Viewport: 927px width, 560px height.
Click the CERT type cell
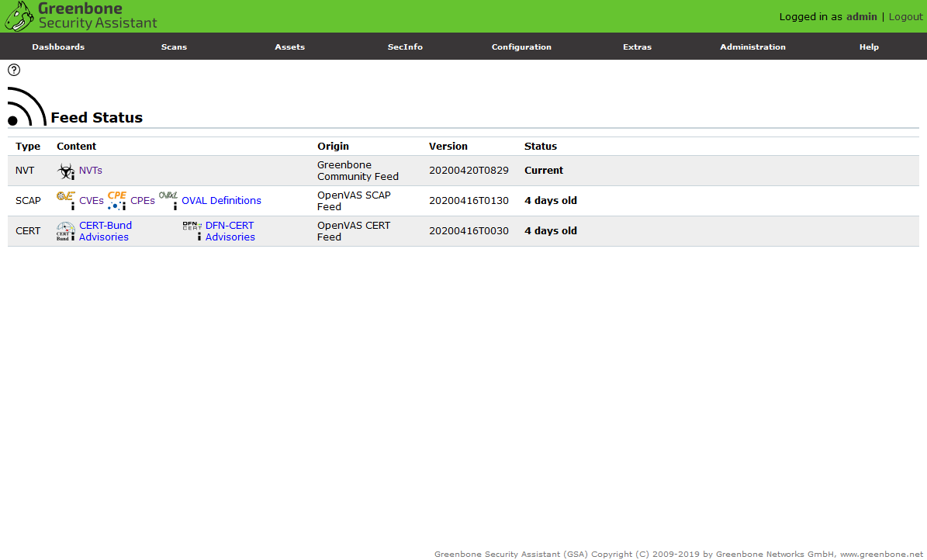point(28,230)
